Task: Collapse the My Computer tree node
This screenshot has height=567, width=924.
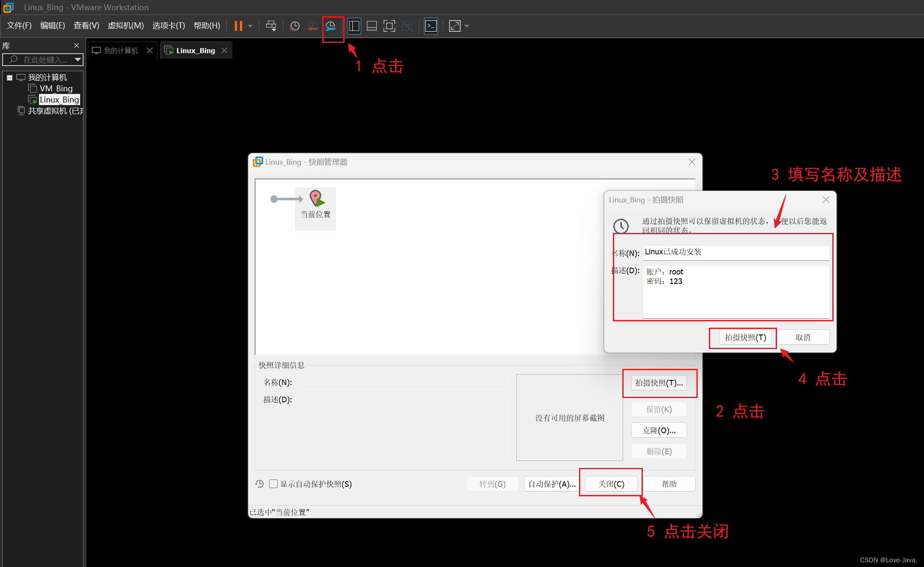Action: tap(9, 78)
